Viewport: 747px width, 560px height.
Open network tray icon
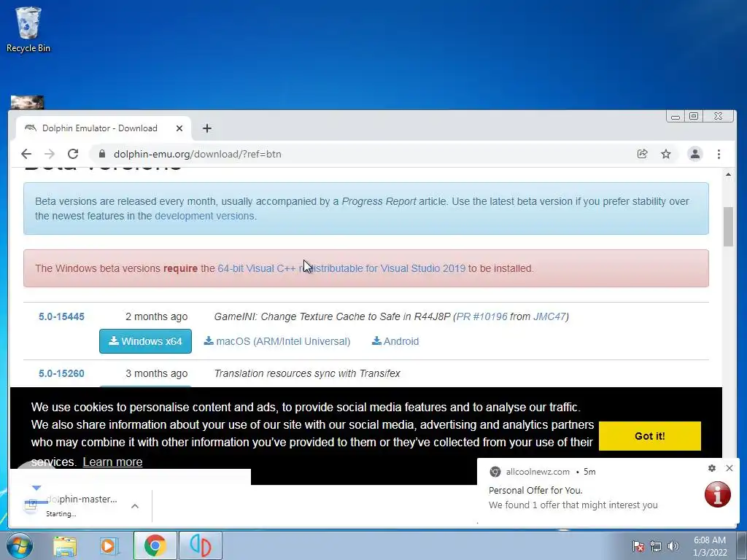point(656,546)
